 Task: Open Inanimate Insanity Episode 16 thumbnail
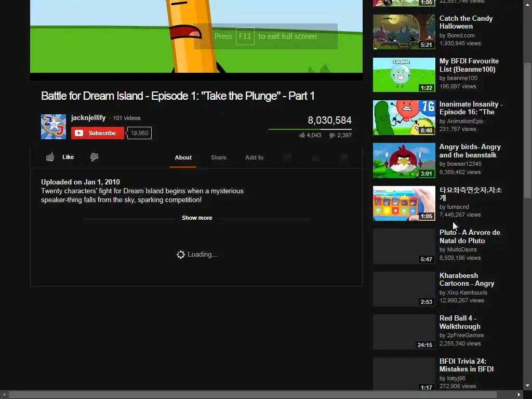pyautogui.click(x=404, y=118)
